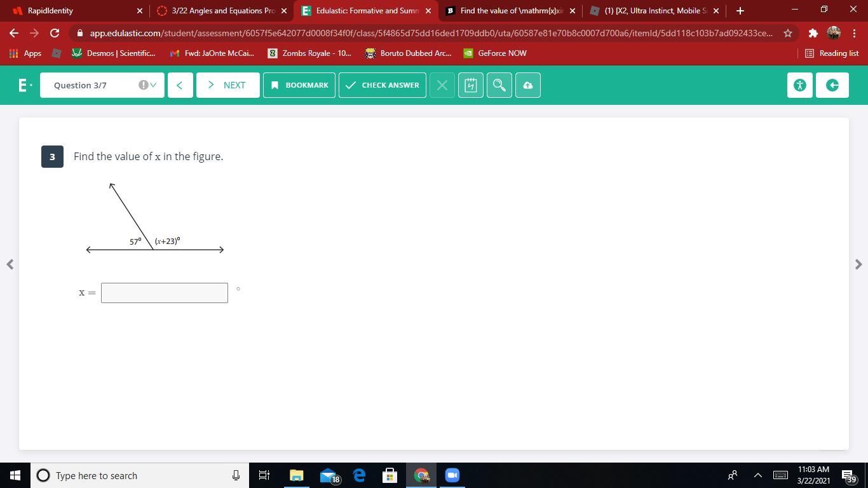Viewport: 868px width, 488px height.
Task: Click microphone icon in search box
Action: tap(236, 475)
